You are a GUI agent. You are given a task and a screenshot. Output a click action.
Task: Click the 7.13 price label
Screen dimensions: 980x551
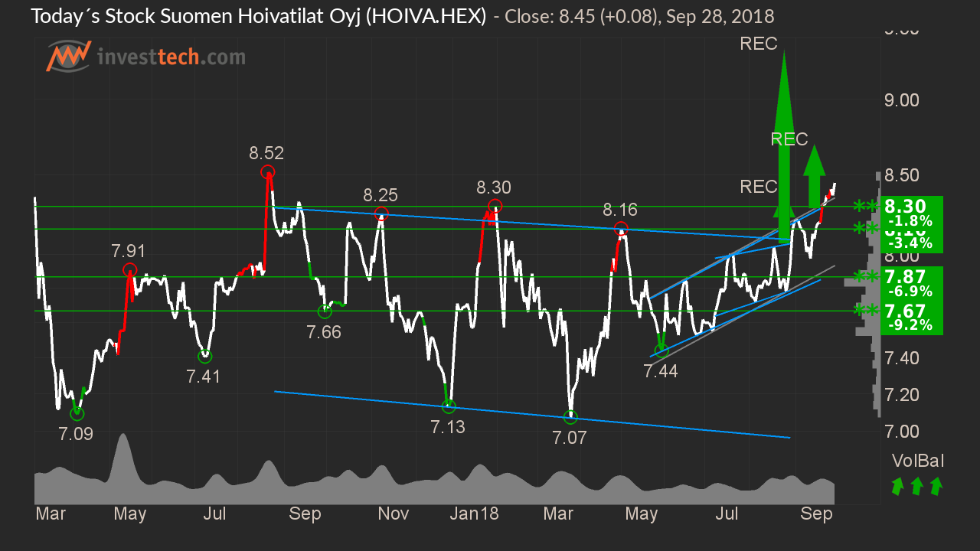coord(448,427)
